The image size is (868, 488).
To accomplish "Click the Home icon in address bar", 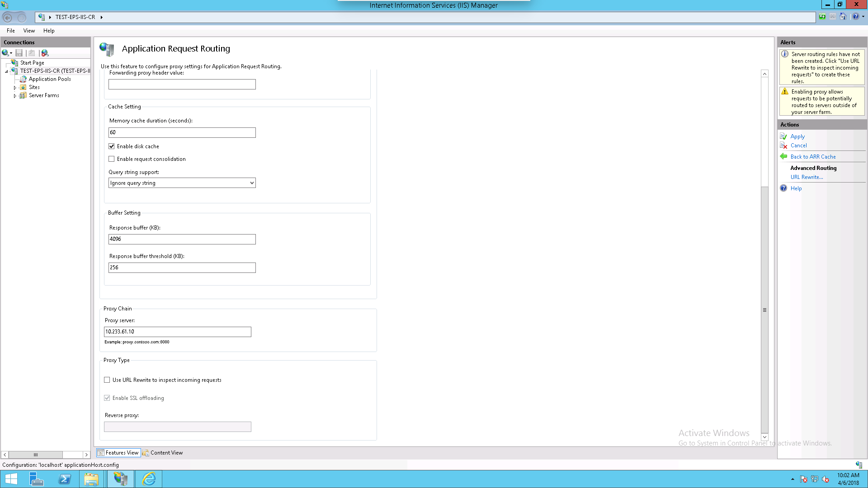I will (x=843, y=17).
